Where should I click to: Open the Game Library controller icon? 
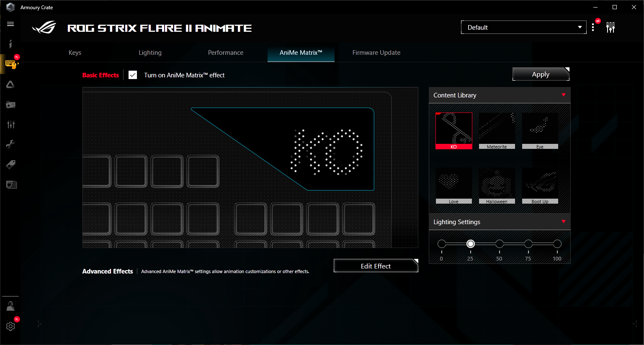10,105
